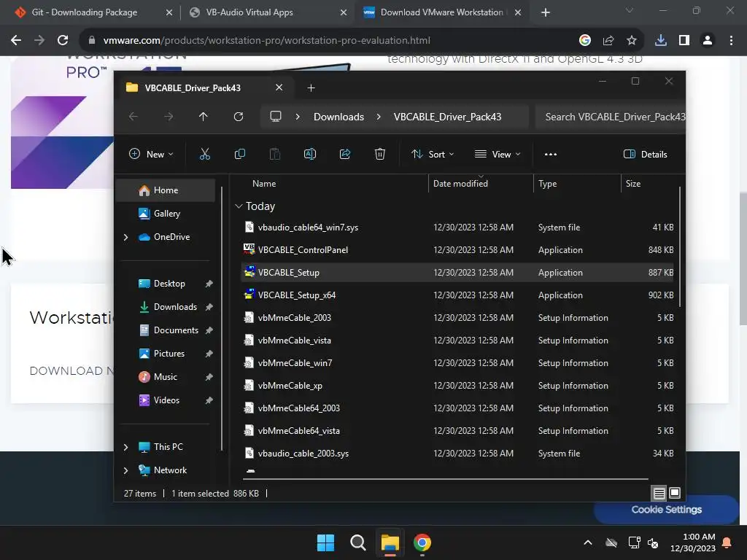The width and height of the screenshot is (747, 560).
Task: Collapse the Today group
Action: (x=239, y=206)
